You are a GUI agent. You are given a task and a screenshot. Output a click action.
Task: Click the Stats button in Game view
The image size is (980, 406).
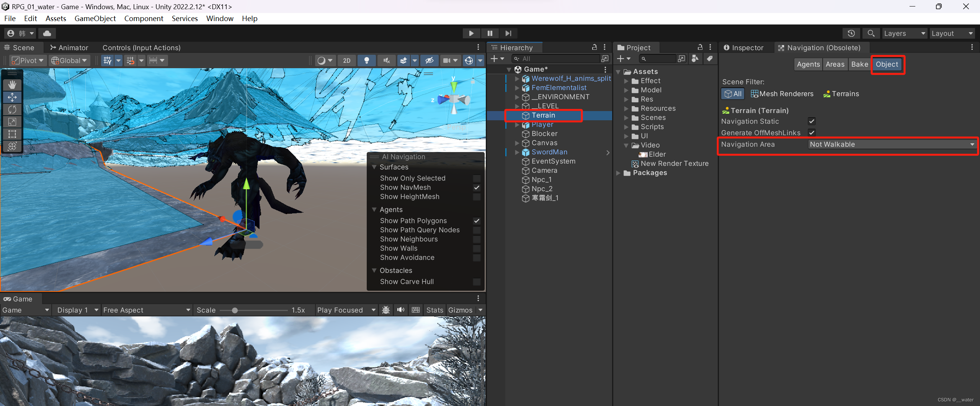click(434, 310)
